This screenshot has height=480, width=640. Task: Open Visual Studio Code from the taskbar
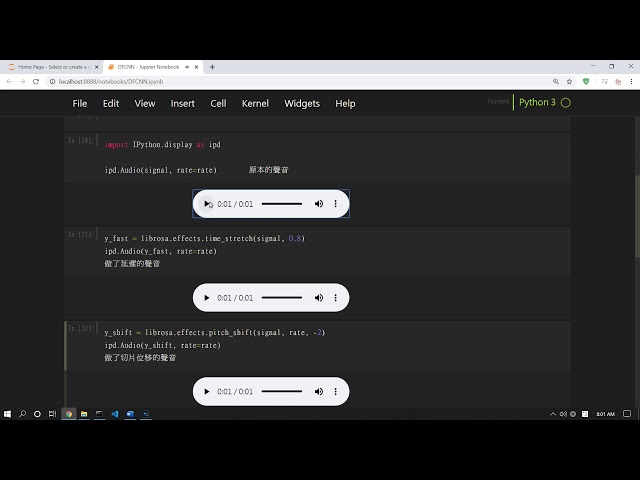(115, 414)
